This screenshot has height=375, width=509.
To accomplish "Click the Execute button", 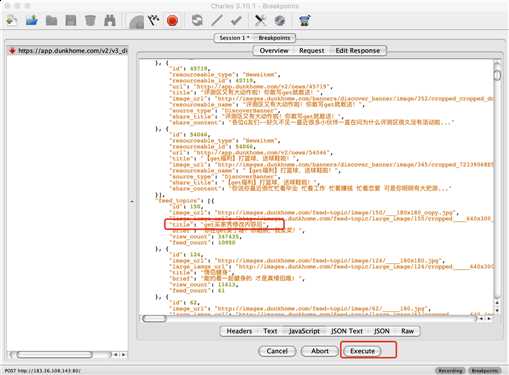I will 362,351.
